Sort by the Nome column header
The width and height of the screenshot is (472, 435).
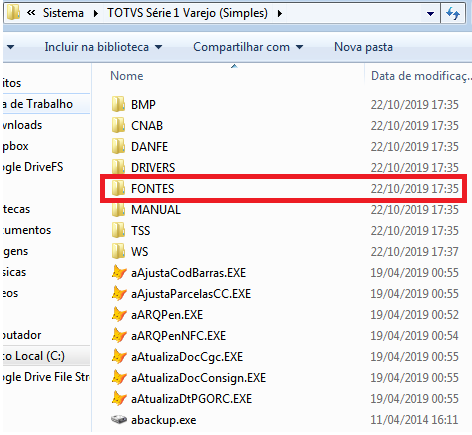click(x=127, y=76)
